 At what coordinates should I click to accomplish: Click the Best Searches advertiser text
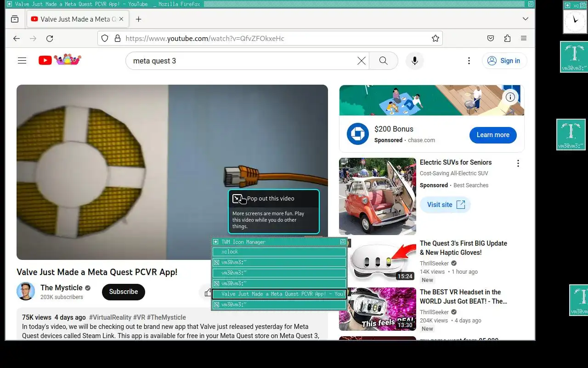pos(471,185)
